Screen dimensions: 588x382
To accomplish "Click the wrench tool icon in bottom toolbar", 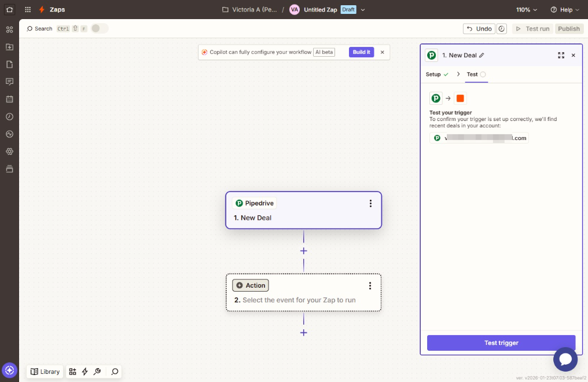I will click(97, 372).
